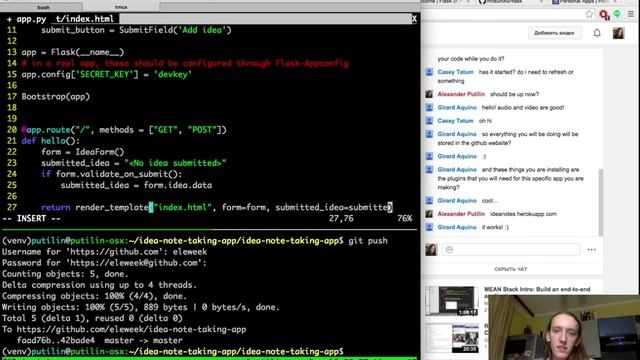
Task: Click 'https://github.com/eleweek/idea-note-taking-app' URL in terminal
Action: (131, 329)
